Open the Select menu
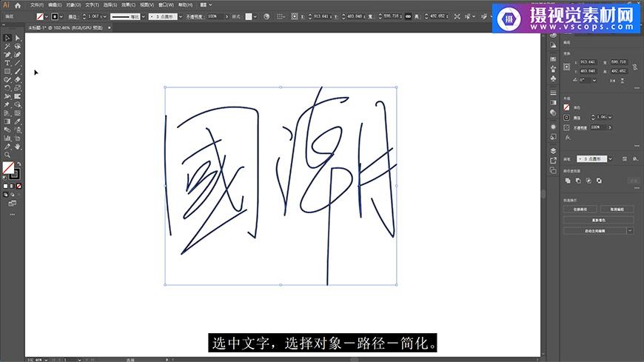The height and width of the screenshot is (362, 644). pyautogui.click(x=110, y=5)
